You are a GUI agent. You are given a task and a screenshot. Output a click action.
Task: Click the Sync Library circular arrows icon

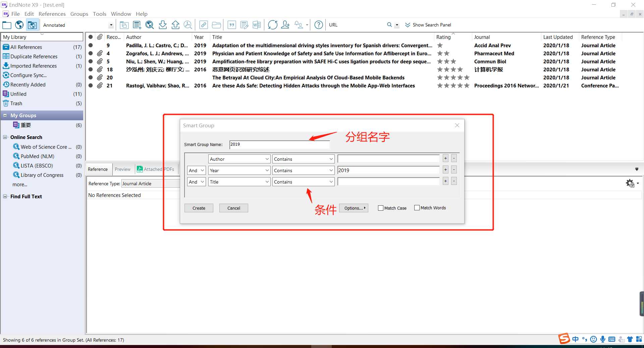[273, 25]
